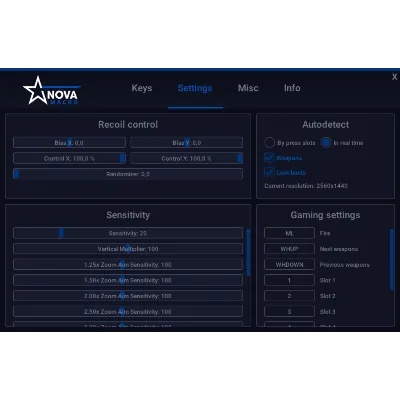400x400 pixels.
Task: Change the WHDOWN Previous weapons bind
Action: pyautogui.click(x=289, y=265)
